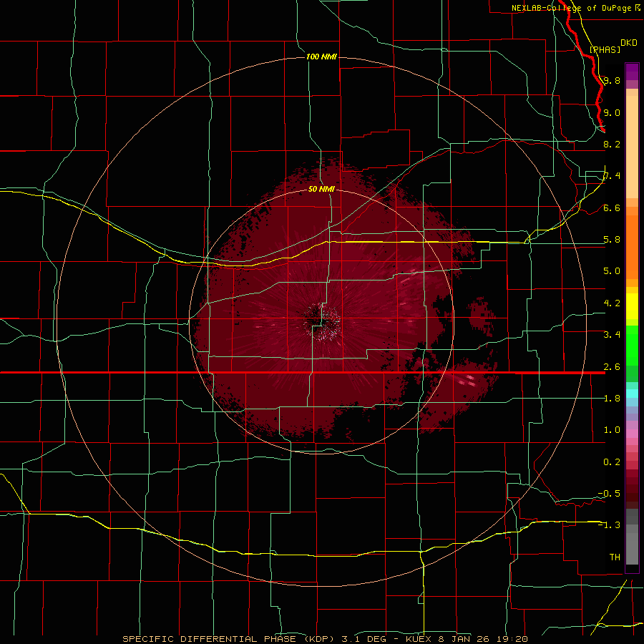
Task: Click the bright green segment of the color bar
Action: tap(632, 345)
